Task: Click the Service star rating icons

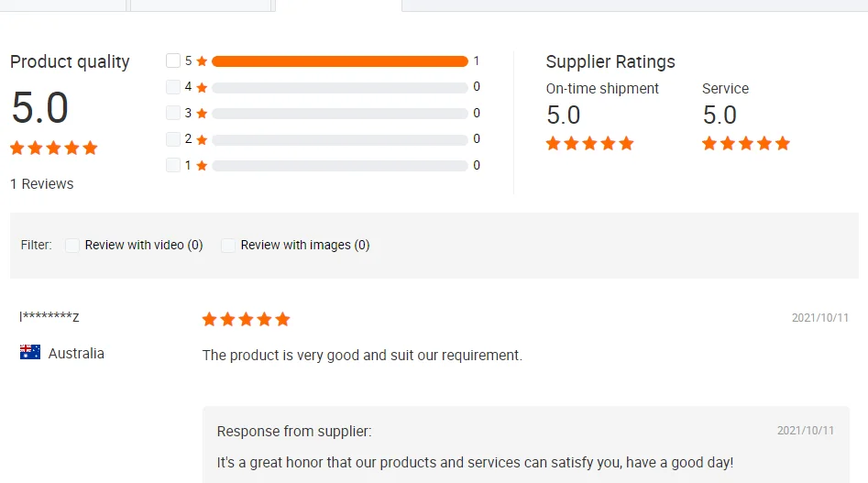Action: [745, 143]
